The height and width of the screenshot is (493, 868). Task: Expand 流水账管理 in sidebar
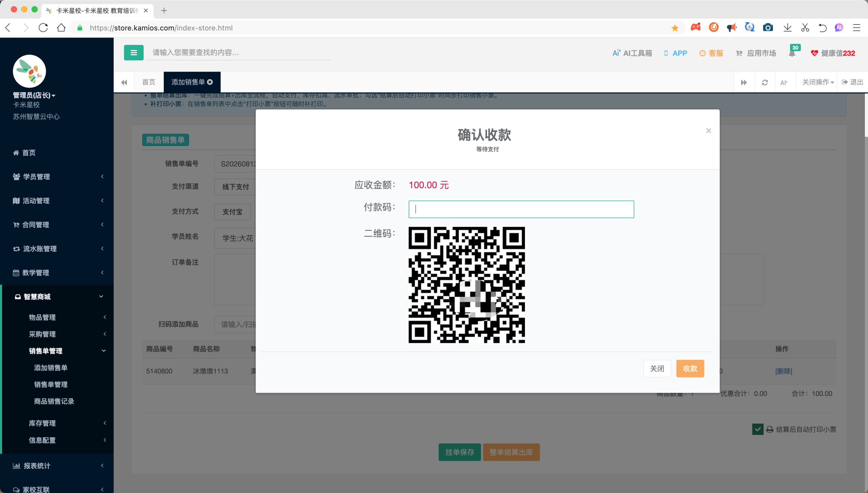[57, 249]
